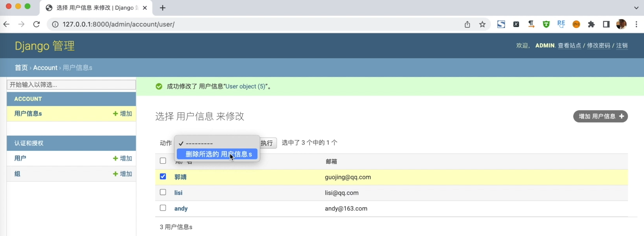644x236 pixels.
Task: View site information icon in address bar
Action: pos(55,24)
